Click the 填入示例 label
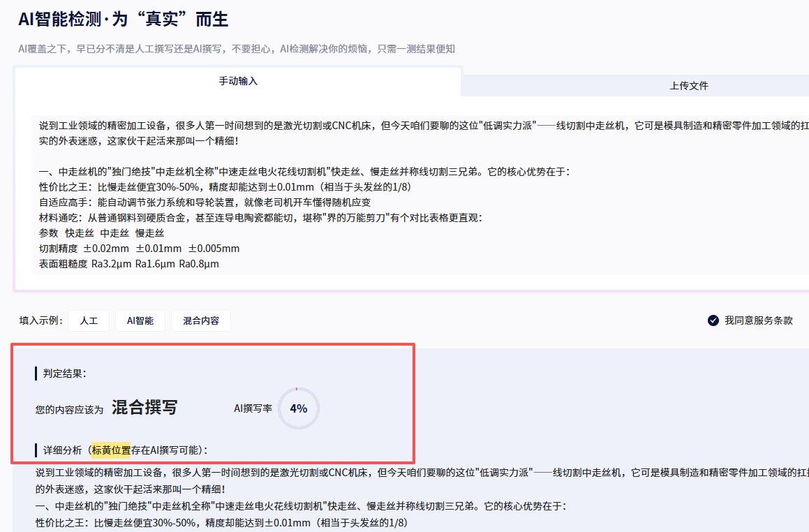 click(x=41, y=320)
